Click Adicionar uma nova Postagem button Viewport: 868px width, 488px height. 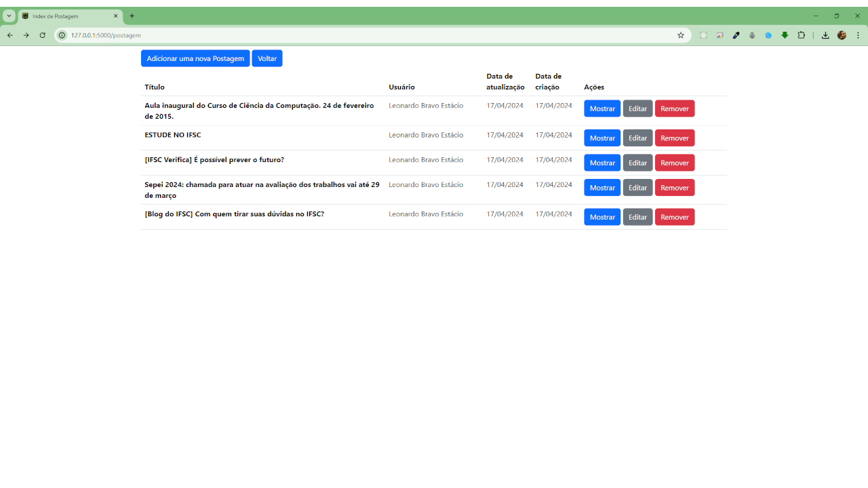195,58
